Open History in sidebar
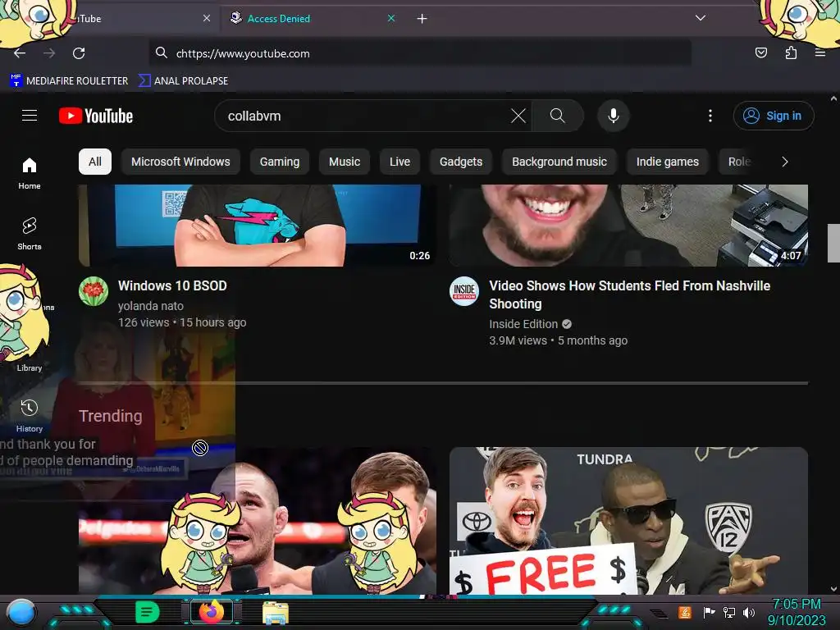Viewport: 840px width, 630px height. click(30, 415)
